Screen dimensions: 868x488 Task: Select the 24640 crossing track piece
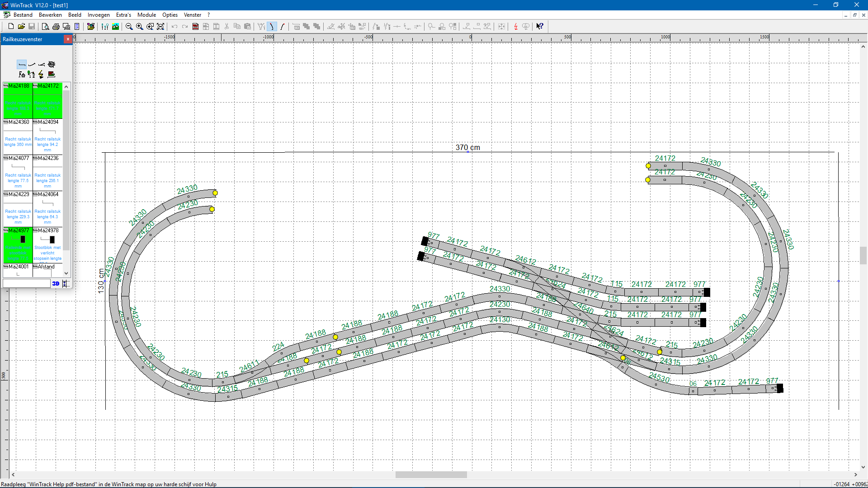click(x=584, y=308)
